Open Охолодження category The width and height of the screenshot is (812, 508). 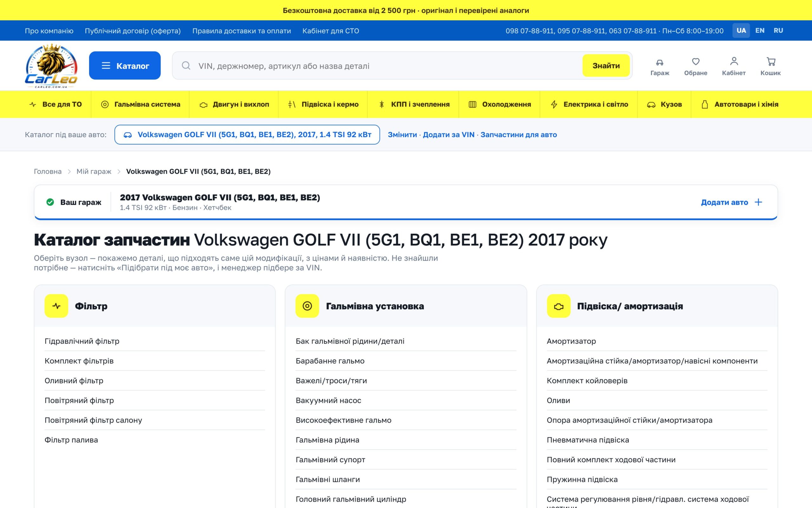pos(500,104)
